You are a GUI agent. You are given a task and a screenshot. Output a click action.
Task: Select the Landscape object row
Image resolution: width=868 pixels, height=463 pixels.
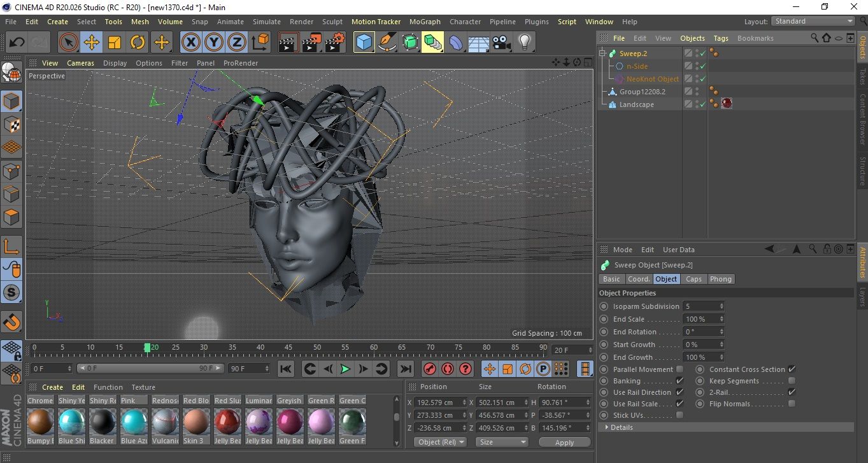coord(636,104)
